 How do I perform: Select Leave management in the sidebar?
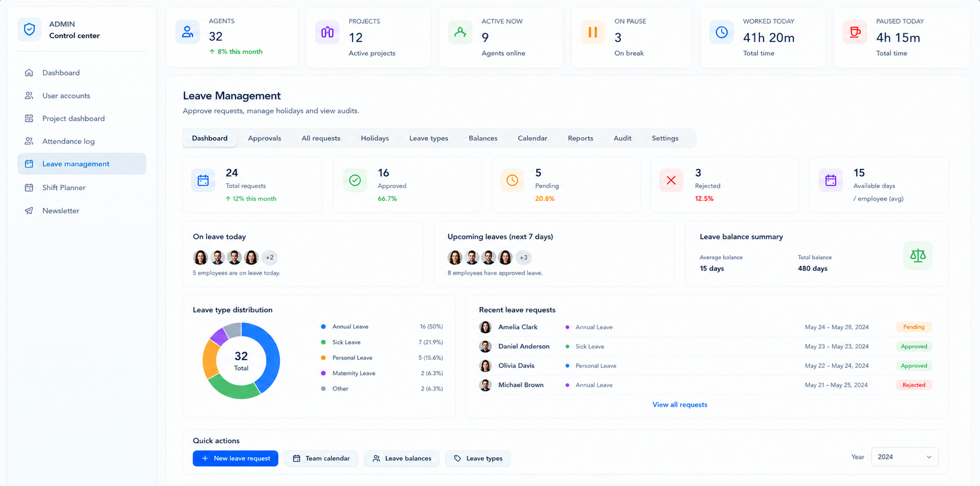[82, 164]
